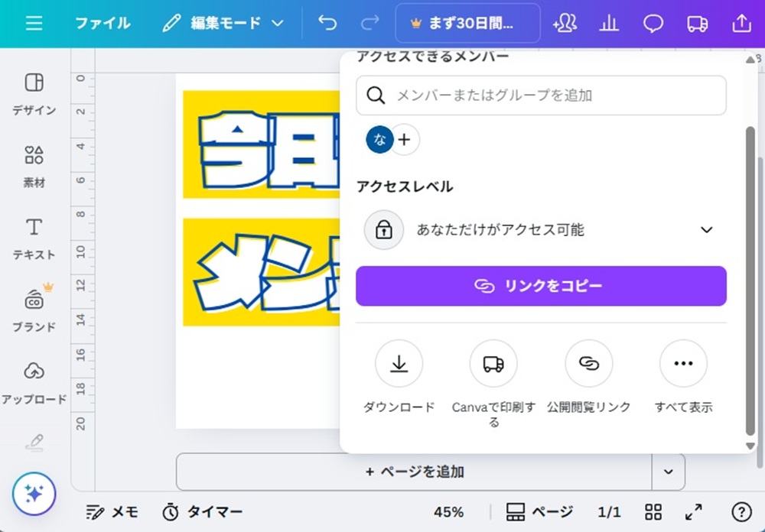Open the アップロード uploads panel
Screen dimensions: 765x532
coord(34,382)
